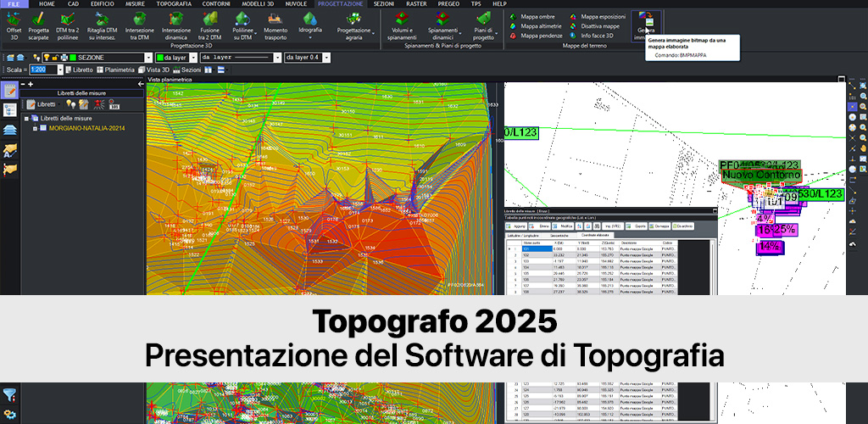The width and height of the screenshot is (868, 424).
Task: Collapse the Libretti delle misure tree node
Action: click(26, 119)
